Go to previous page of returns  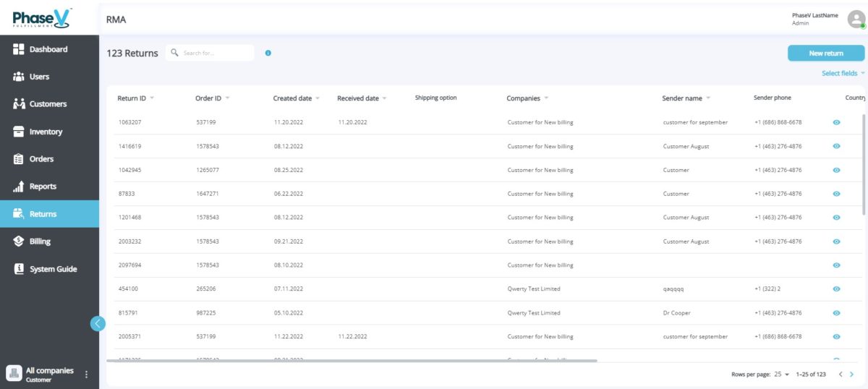point(841,375)
